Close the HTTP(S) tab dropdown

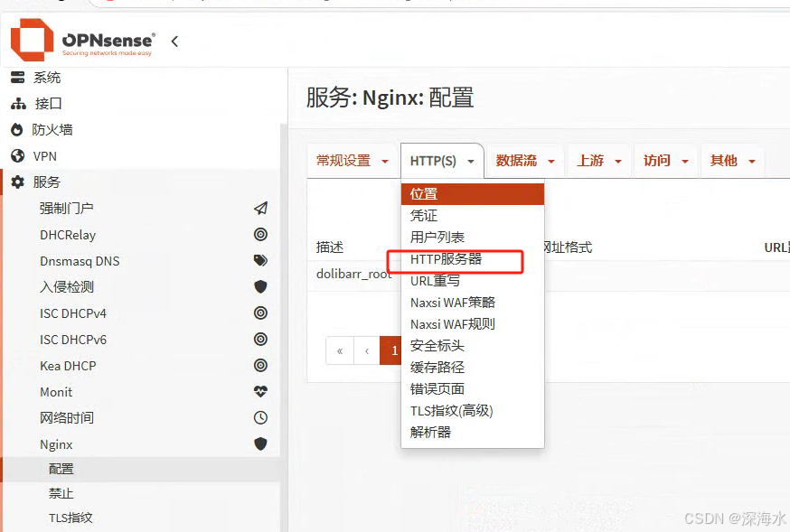(442, 161)
